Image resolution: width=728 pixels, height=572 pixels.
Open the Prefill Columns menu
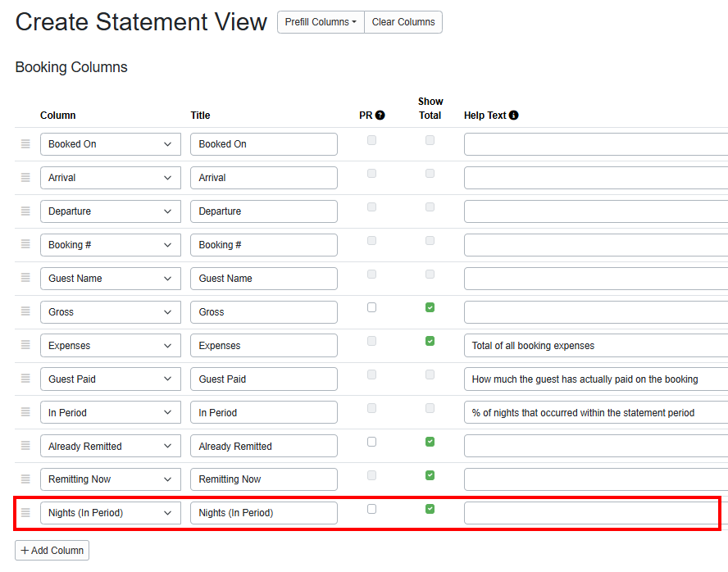(321, 22)
